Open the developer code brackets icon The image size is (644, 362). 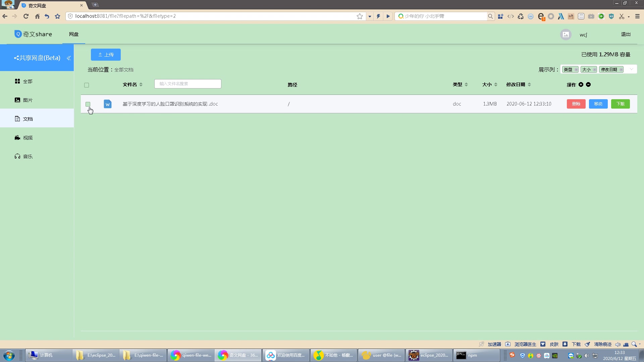point(511,16)
